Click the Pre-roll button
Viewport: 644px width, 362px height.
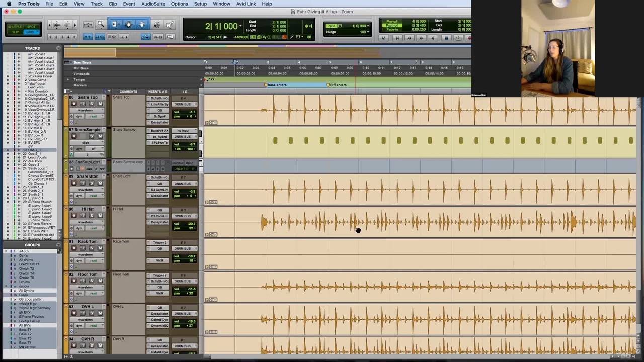(391, 22)
